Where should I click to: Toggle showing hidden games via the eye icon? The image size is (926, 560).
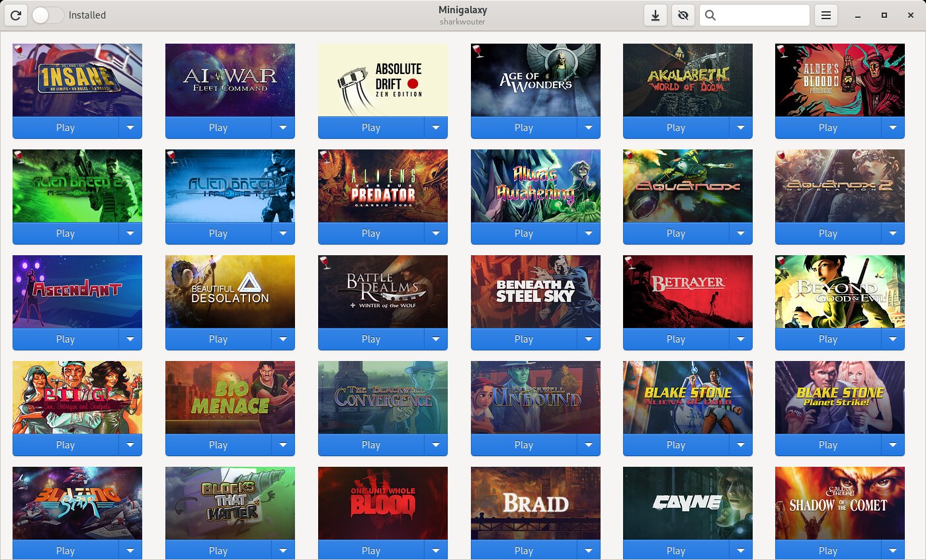point(683,15)
